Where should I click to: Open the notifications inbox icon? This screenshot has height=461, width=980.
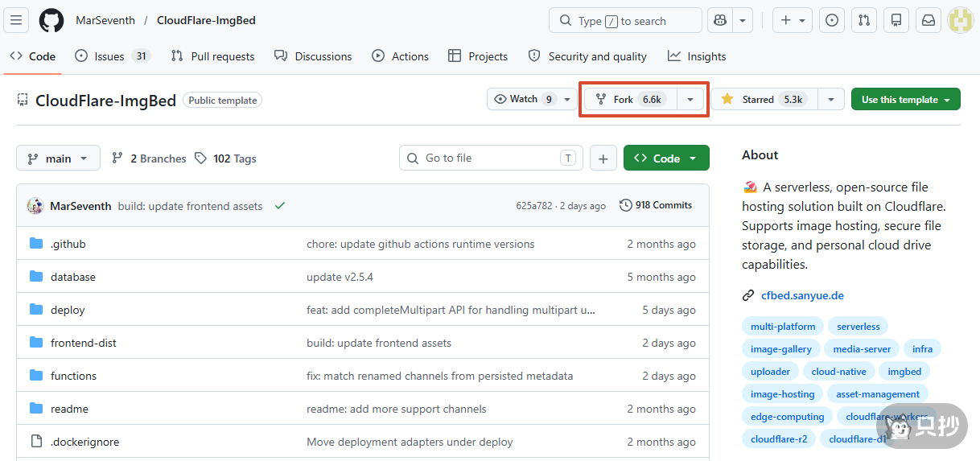(929, 20)
